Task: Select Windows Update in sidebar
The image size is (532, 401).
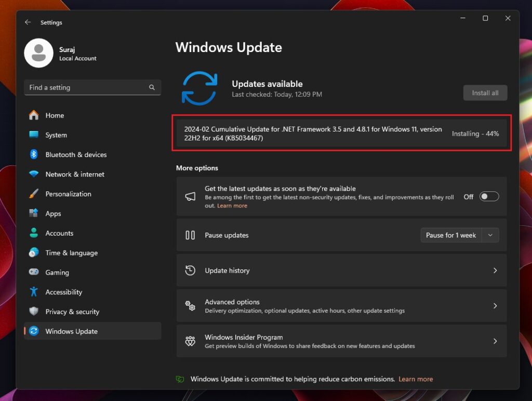Action: [92, 331]
